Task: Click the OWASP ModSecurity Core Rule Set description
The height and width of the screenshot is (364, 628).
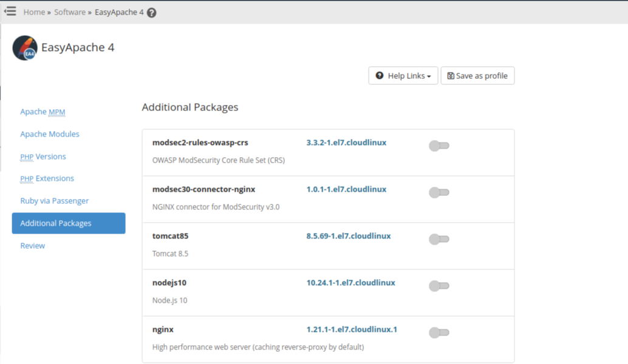Action: pos(219,160)
